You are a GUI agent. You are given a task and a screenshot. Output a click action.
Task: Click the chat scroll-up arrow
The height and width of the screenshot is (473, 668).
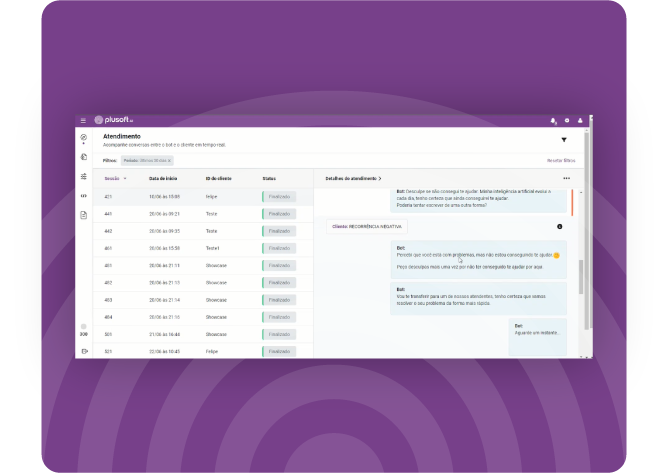point(581,193)
